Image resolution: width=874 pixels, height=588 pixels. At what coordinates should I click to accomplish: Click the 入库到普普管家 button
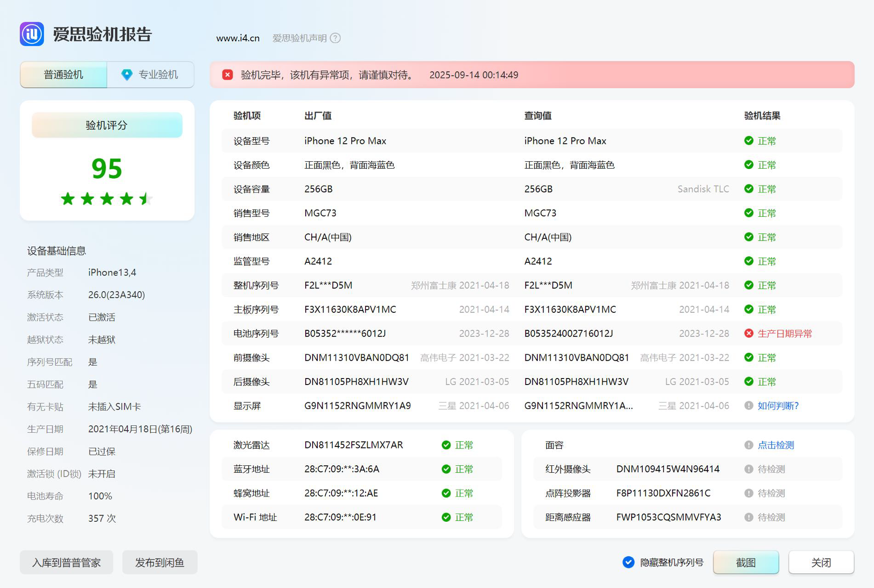(66, 562)
